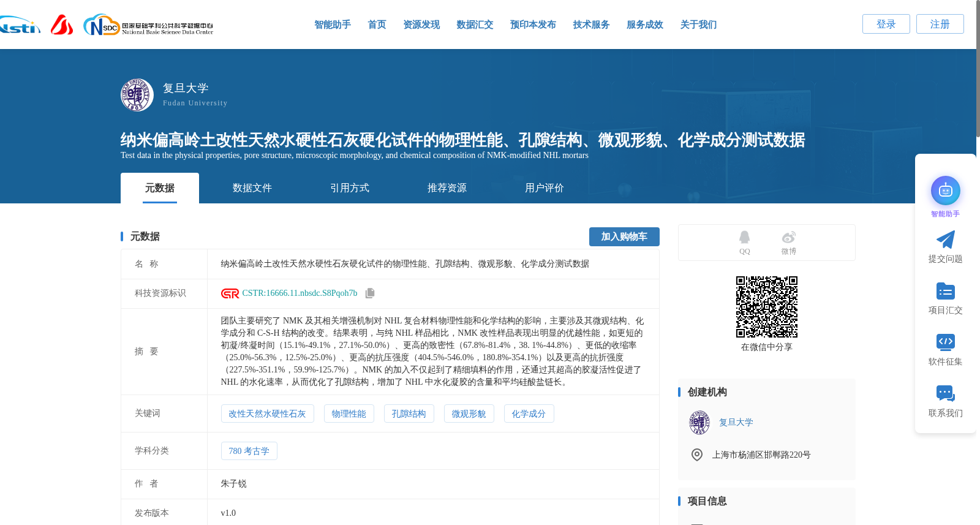Click the 登录 button
980x525 pixels.
pos(886,24)
